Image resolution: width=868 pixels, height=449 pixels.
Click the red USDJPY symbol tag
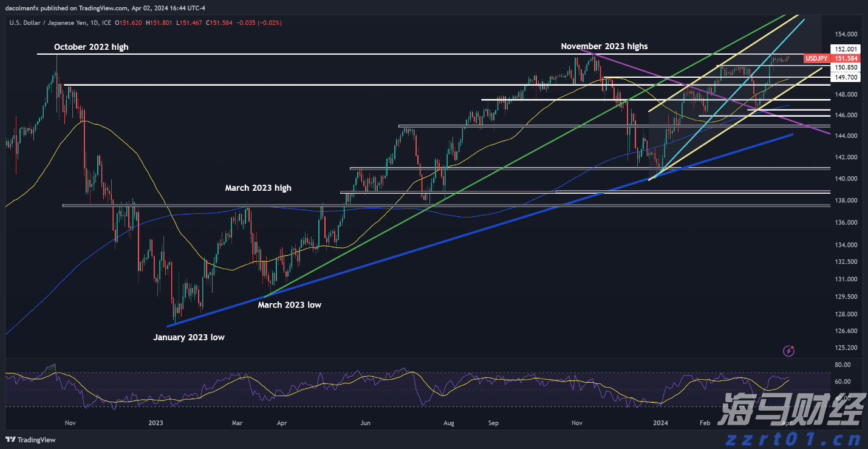point(815,58)
